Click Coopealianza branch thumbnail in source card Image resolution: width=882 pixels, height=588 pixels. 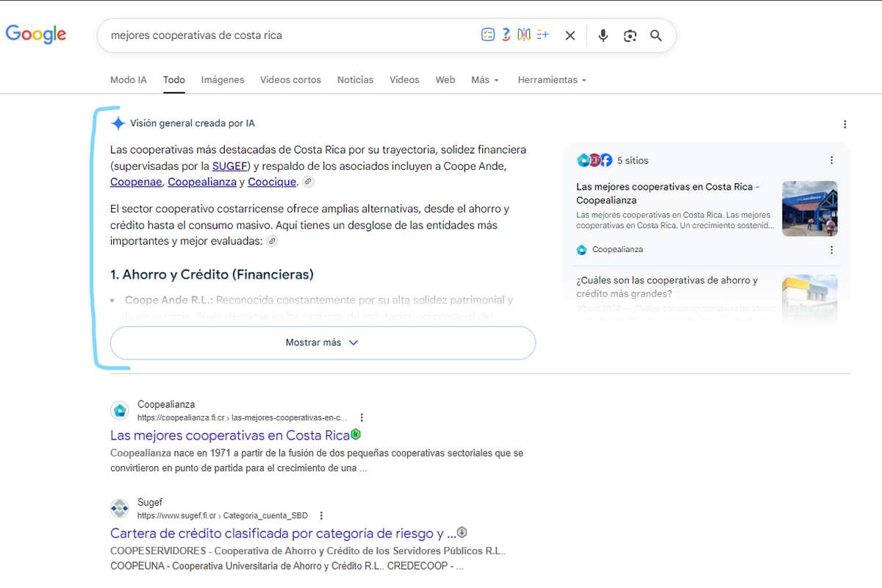810,208
